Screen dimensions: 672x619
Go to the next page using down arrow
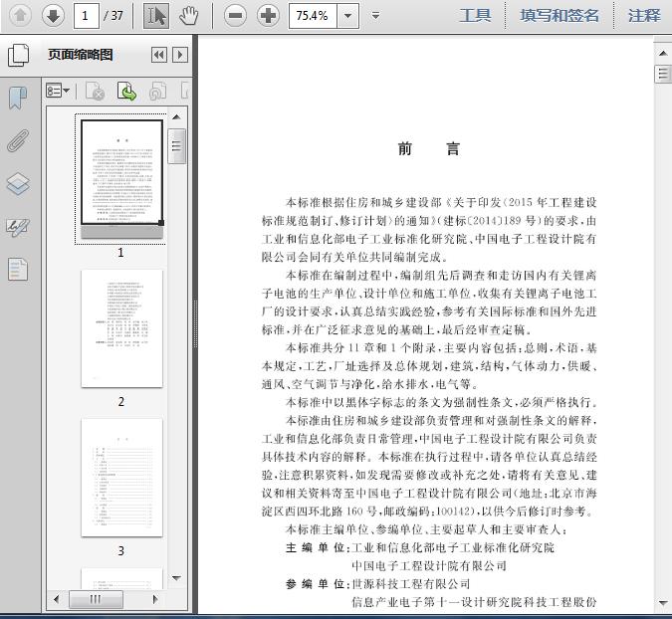point(53,15)
